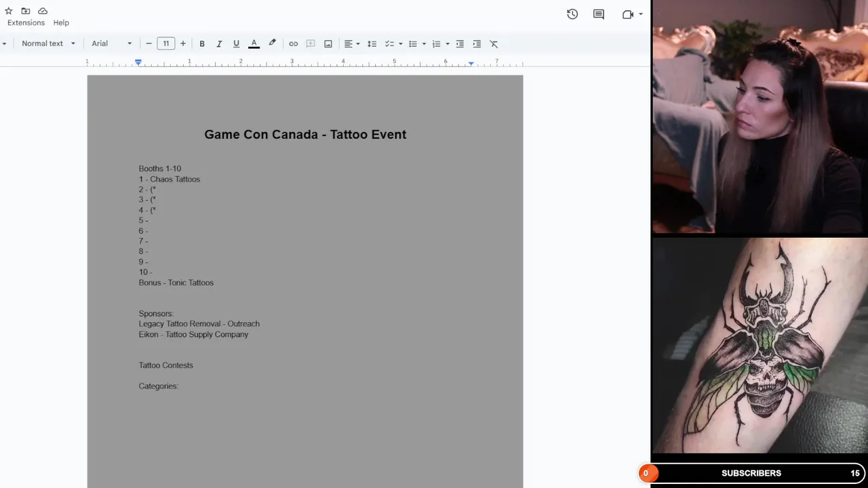Open the Arial font dropdown
The image size is (868, 488).
click(112, 43)
